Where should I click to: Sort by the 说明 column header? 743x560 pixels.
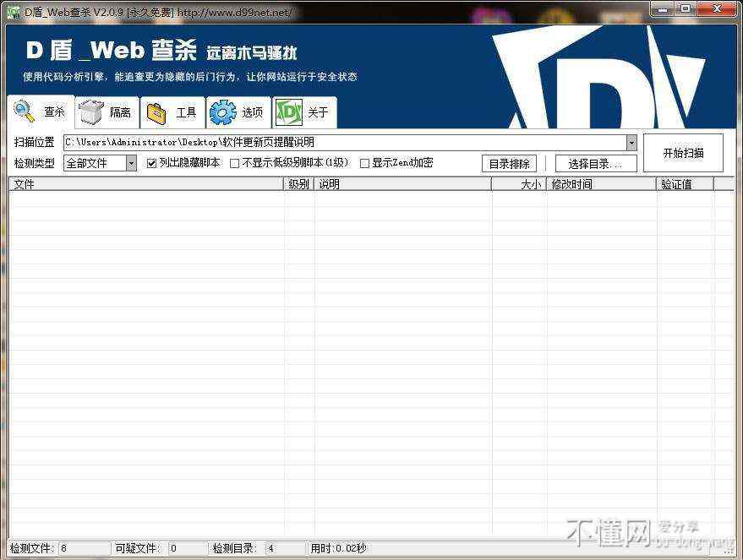[402, 183]
